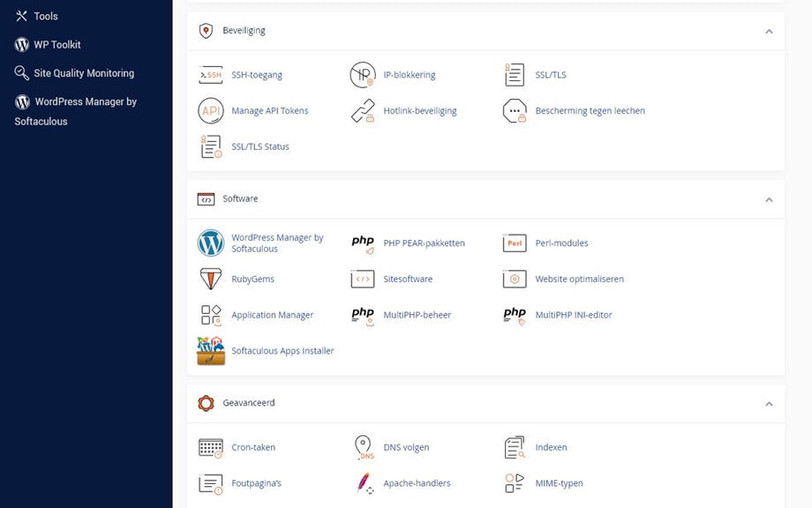Open WordPress Manager by Softaculous sidebar item

[x=76, y=111]
